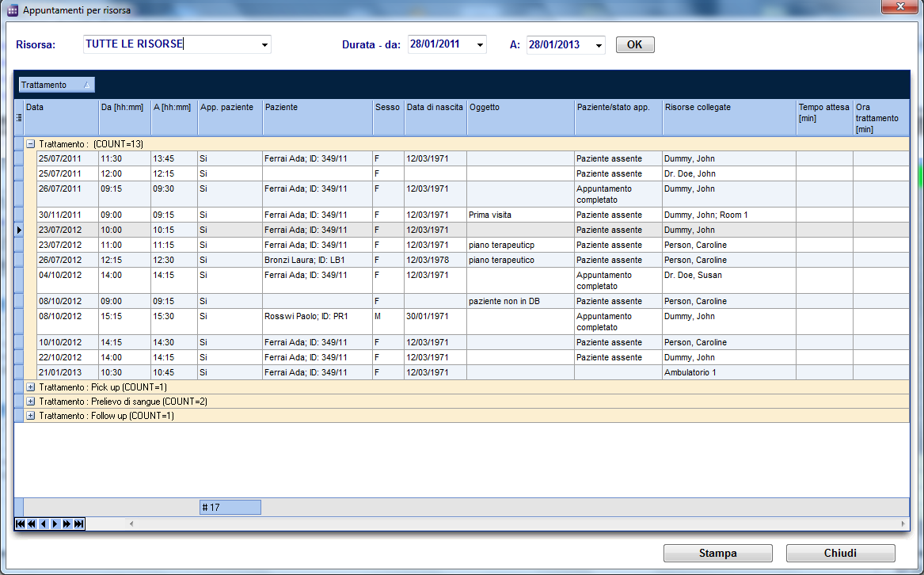Sort by the Risorse collegate column header
This screenshot has height=575, width=924.
pyautogui.click(x=729, y=117)
